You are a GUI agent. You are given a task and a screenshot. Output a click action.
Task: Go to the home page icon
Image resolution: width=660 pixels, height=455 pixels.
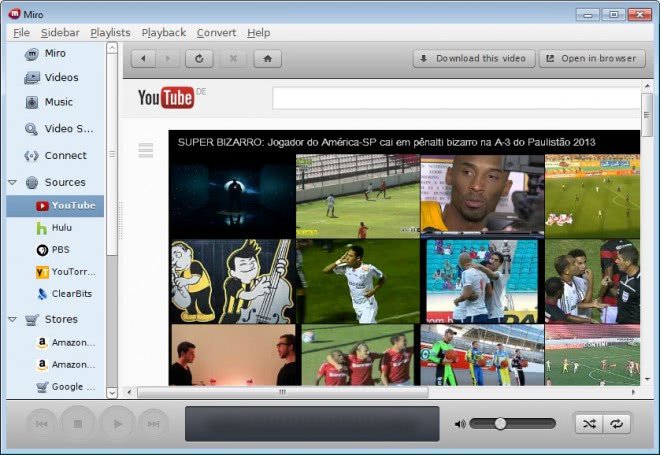[266, 59]
